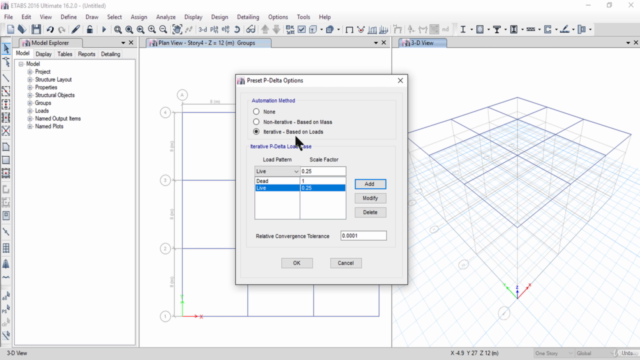Click the steel frame I-section design icon

point(463,29)
